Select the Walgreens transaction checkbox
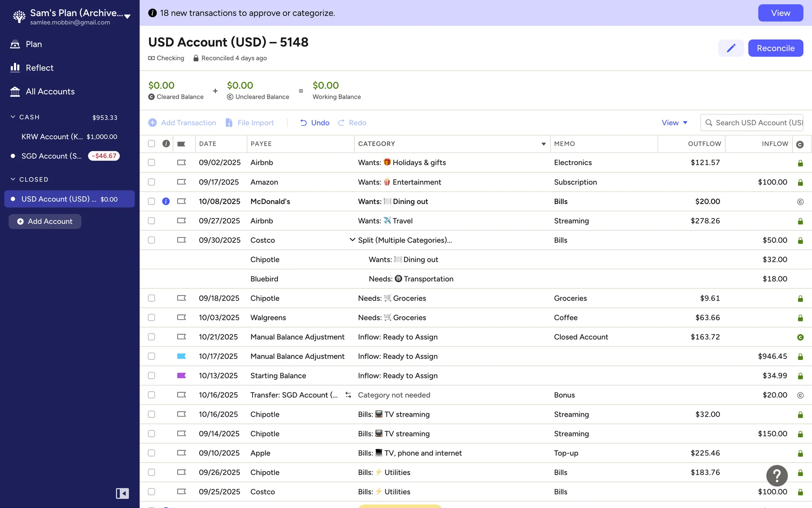 click(x=151, y=317)
